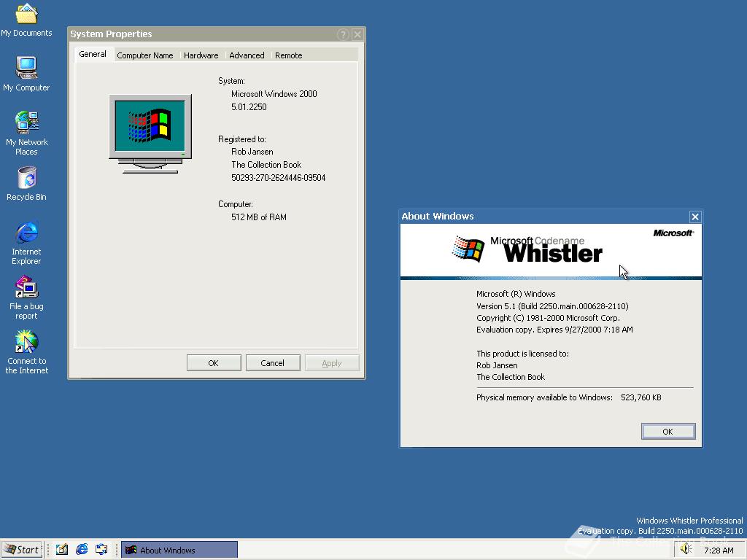
Task: Open the Remote tab
Action: 288,55
